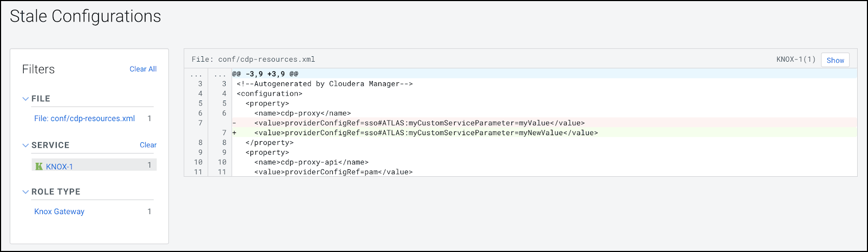The image size is (868, 252).
Task: Click the File: conf/cdp-resources.xml diff header
Action: 253,59
